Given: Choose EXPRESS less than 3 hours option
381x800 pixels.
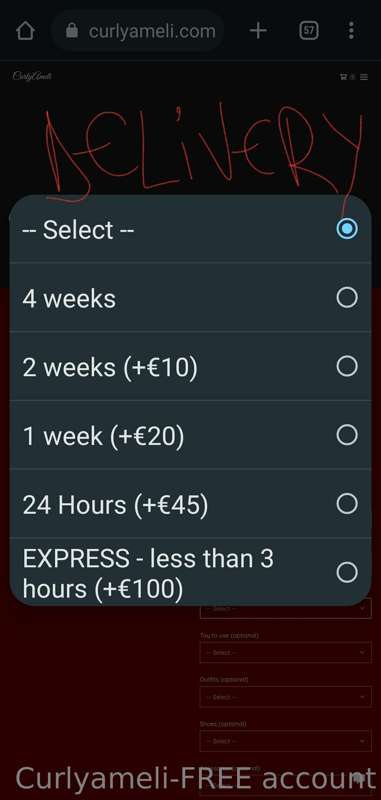Looking at the screenshot, I should point(190,572).
